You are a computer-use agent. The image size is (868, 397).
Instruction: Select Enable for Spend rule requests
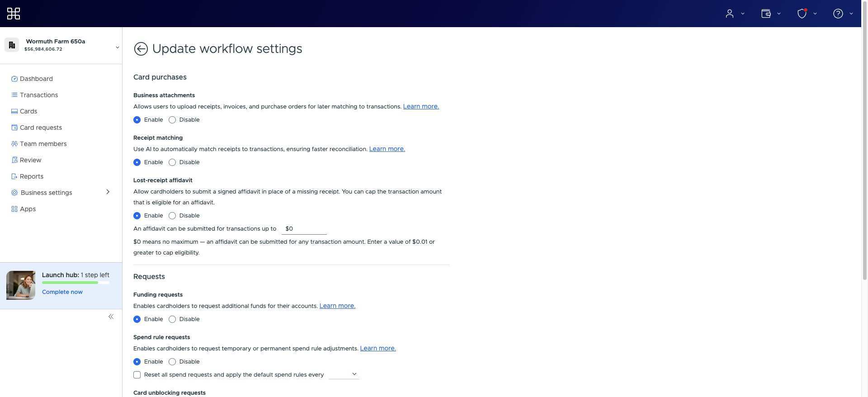[137, 362]
